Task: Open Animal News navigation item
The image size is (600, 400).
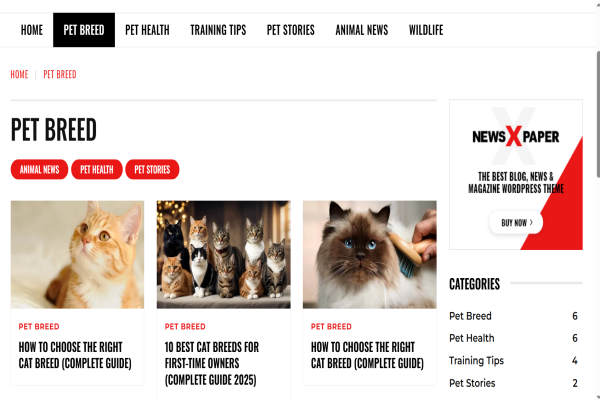Action: (362, 30)
